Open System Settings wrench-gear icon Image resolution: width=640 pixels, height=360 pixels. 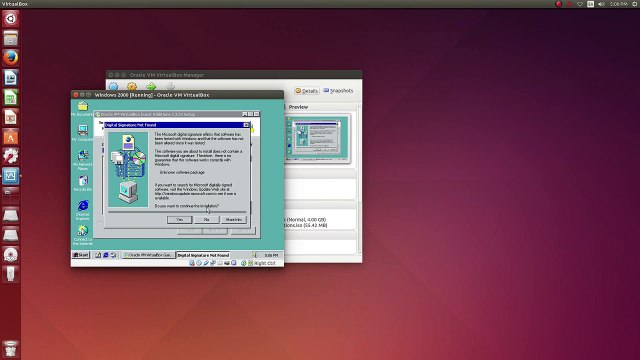click(11, 156)
